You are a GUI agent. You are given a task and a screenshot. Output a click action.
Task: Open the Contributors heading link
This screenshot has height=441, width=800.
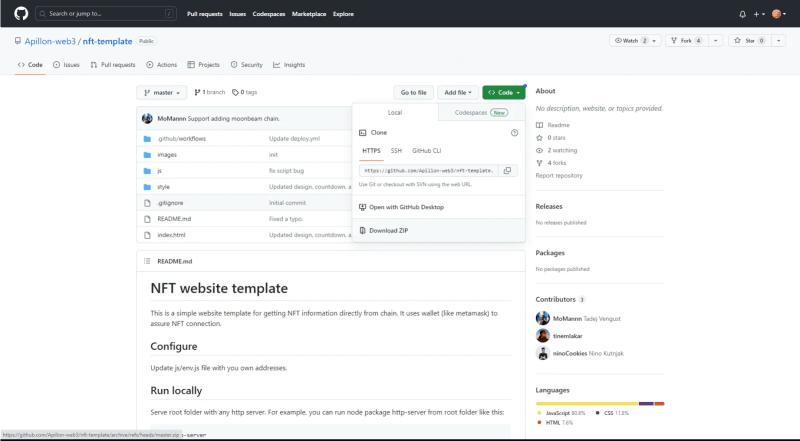tap(560, 300)
